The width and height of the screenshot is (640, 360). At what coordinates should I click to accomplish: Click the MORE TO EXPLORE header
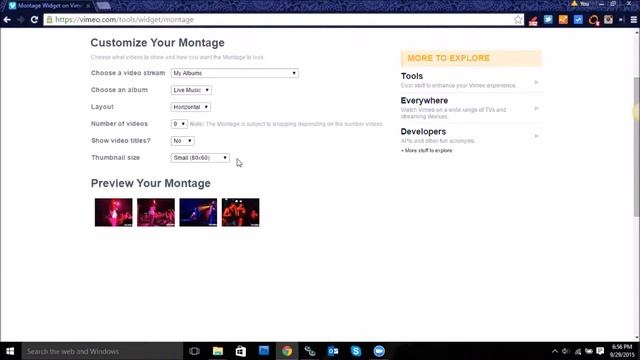pos(471,58)
